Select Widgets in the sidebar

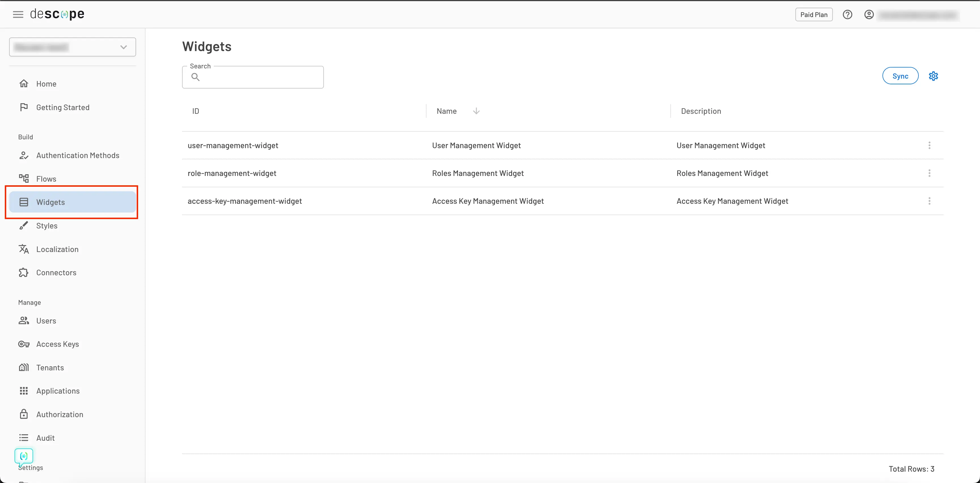tap(72, 202)
